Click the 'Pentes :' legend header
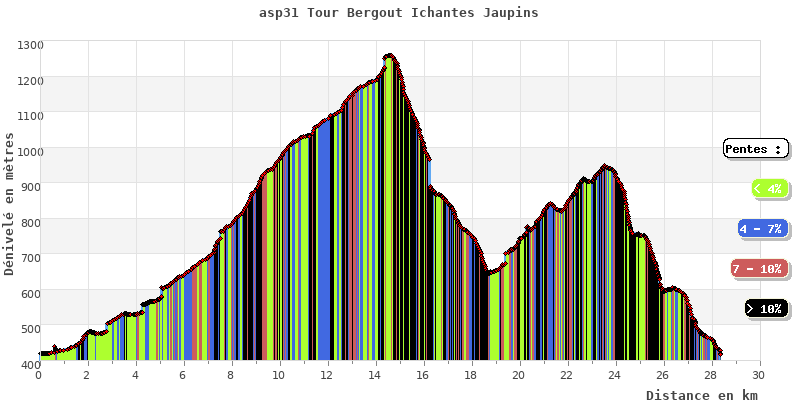The width and height of the screenshot is (800, 400). point(756,149)
